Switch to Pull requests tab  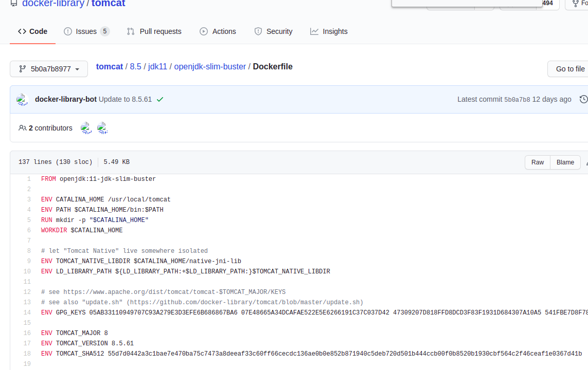pos(154,31)
